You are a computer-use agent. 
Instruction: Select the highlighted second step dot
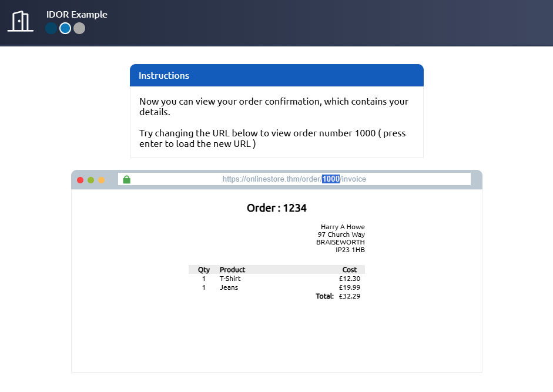(65, 28)
